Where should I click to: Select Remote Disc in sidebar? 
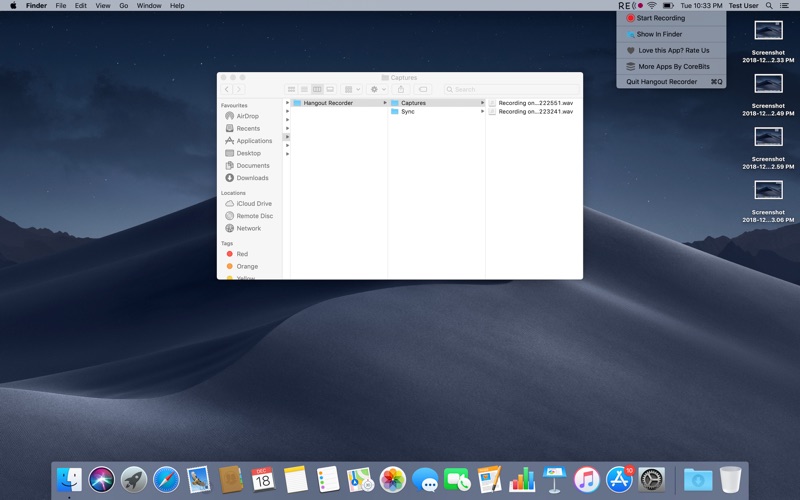249,216
